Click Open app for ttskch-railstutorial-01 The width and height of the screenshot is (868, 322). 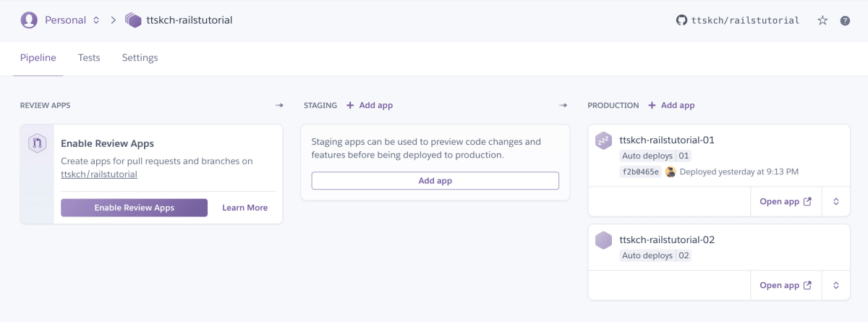click(785, 202)
